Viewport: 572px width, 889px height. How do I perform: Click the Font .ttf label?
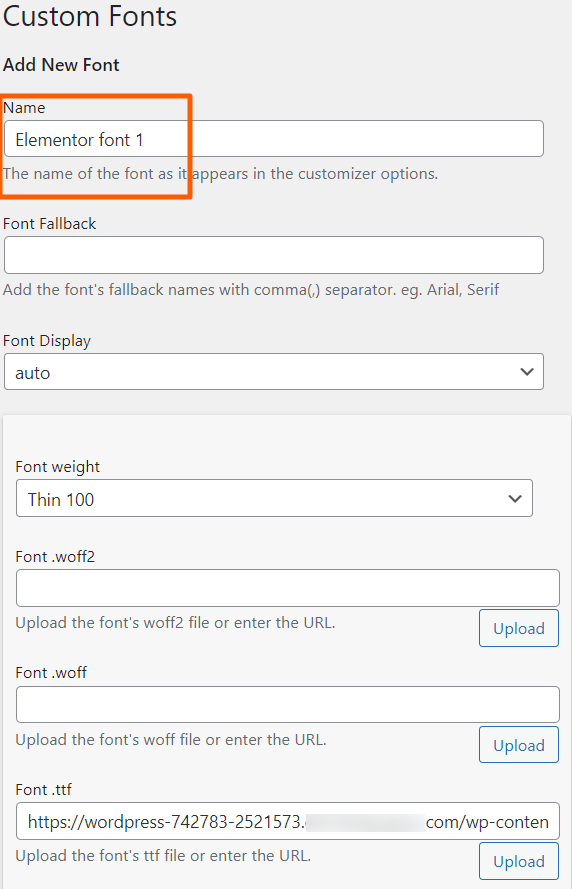(x=44, y=790)
